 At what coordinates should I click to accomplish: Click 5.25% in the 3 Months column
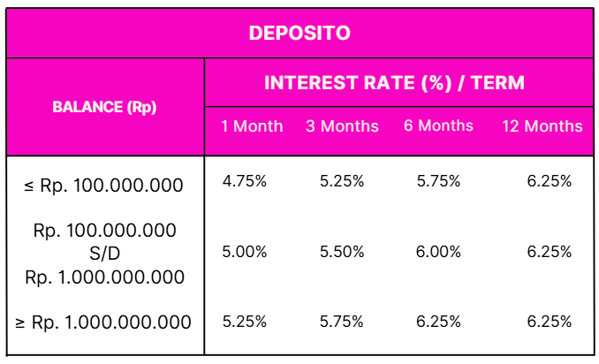tap(342, 182)
